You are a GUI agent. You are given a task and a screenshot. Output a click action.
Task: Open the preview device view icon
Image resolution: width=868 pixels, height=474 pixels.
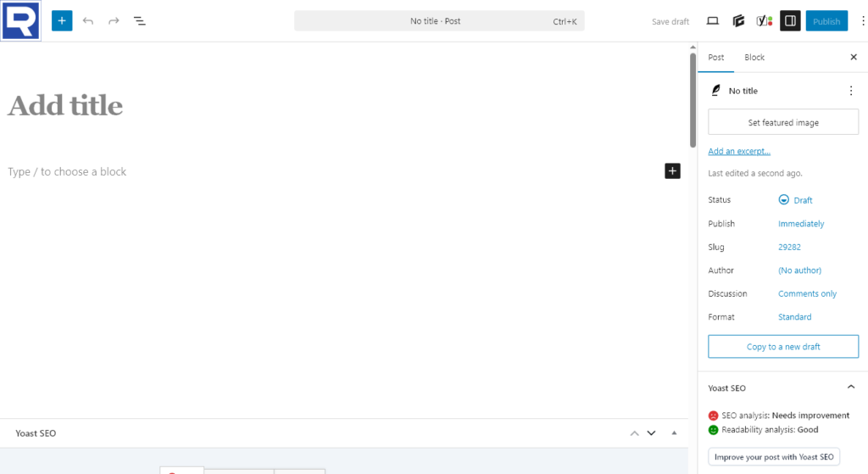[x=712, y=21]
